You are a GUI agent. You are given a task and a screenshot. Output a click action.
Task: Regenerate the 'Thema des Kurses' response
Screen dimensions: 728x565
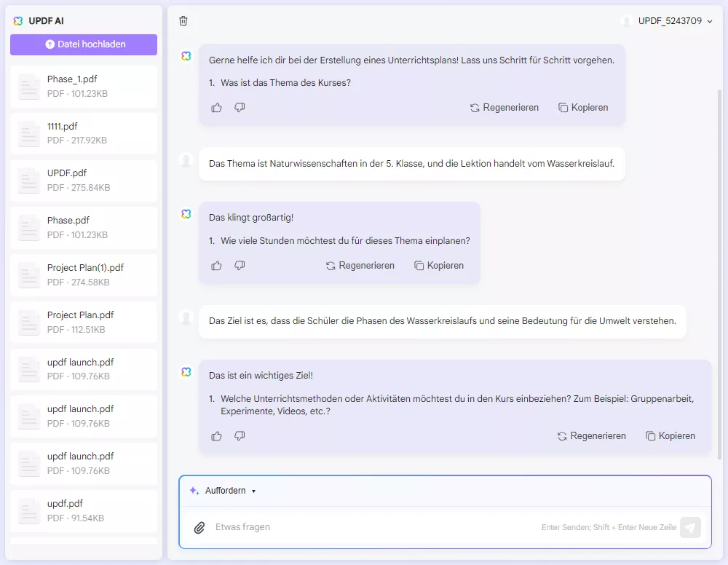click(505, 108)
